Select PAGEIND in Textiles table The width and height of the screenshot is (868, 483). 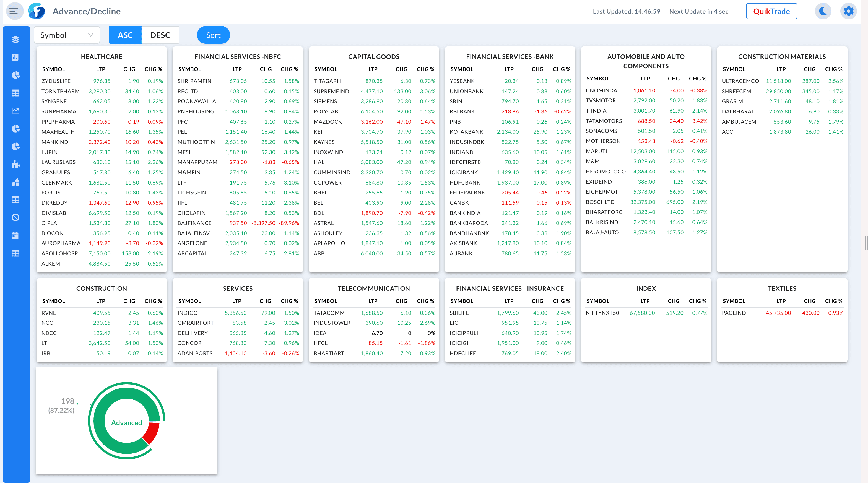click(734, 313)
